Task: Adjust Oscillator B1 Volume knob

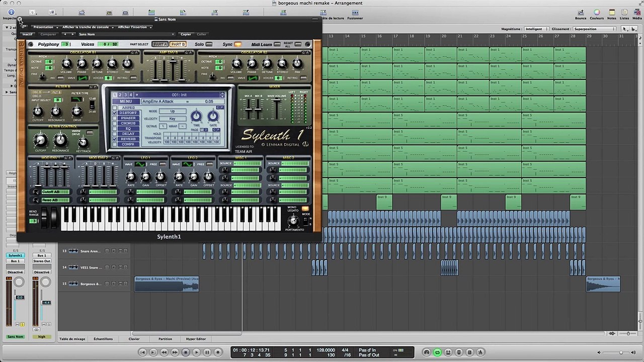Action: 66,63
